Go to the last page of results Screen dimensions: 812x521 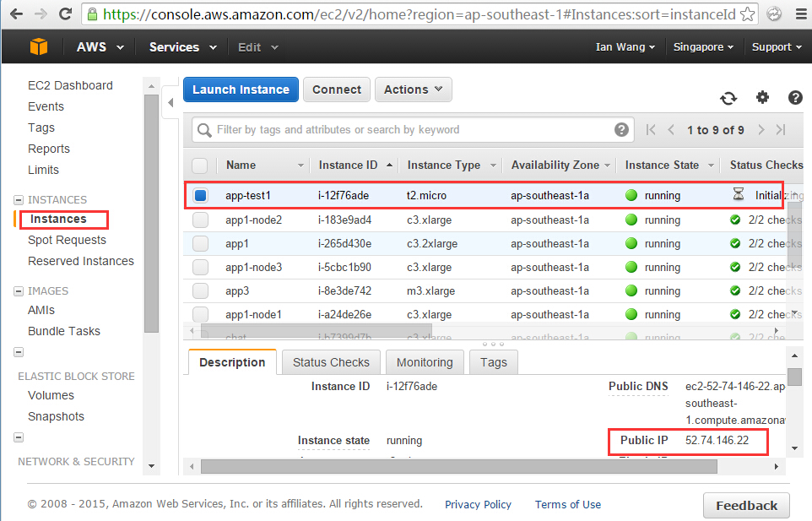click(781, 129)
